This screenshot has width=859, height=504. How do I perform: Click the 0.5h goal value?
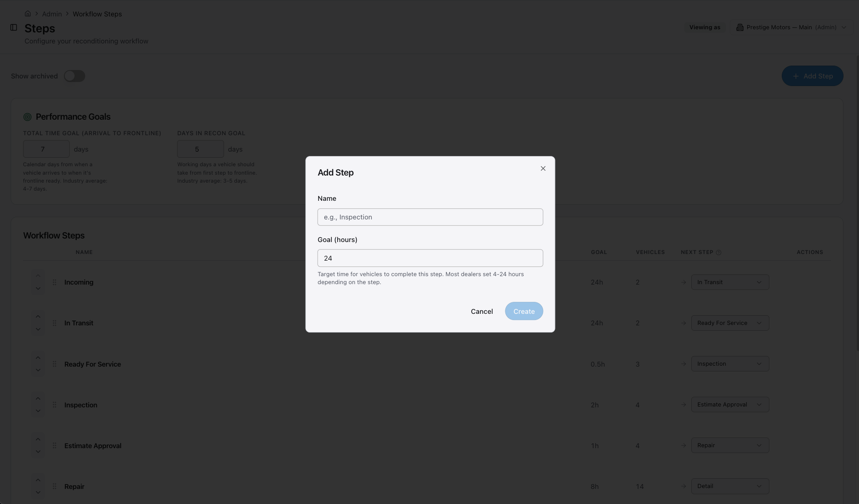(x=598, y=364)
